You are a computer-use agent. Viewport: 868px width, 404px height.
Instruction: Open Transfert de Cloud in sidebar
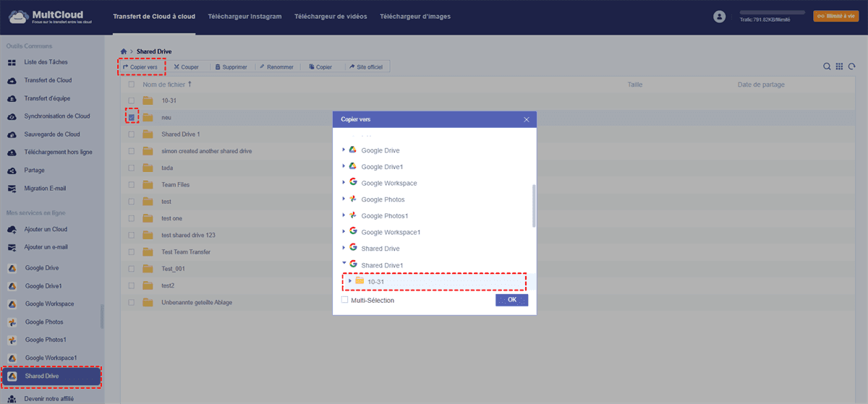coord(48,80)
